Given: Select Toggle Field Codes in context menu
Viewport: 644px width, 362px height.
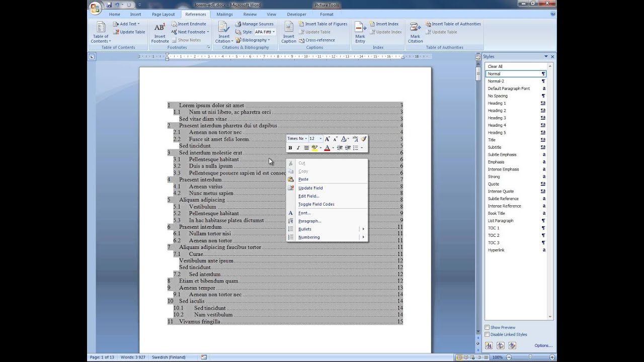Looking at the screenshot, I should tap(327, 204).
